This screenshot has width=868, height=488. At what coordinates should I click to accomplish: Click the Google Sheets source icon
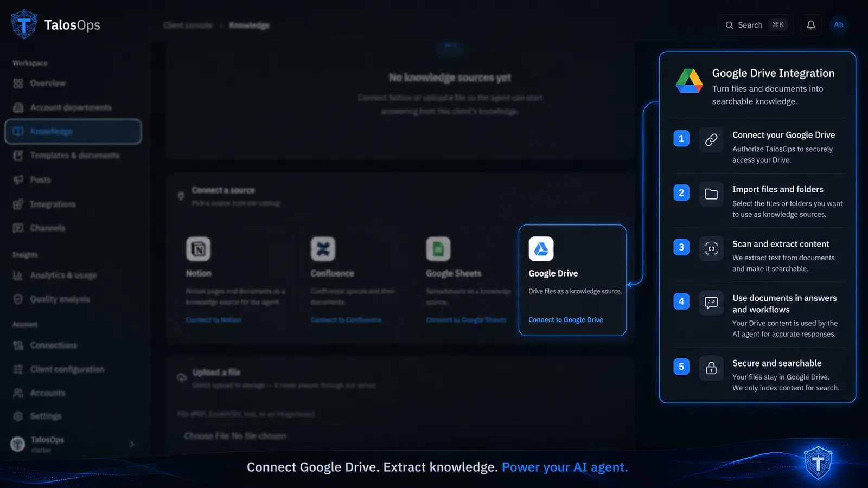click(x=438, y=249)
